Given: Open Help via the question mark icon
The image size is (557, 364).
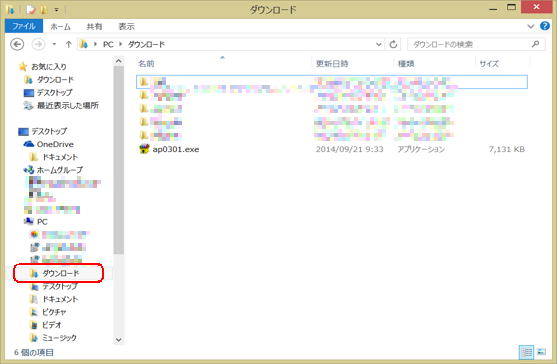Looking at the screenshot, I should click(x=545, y=26).
